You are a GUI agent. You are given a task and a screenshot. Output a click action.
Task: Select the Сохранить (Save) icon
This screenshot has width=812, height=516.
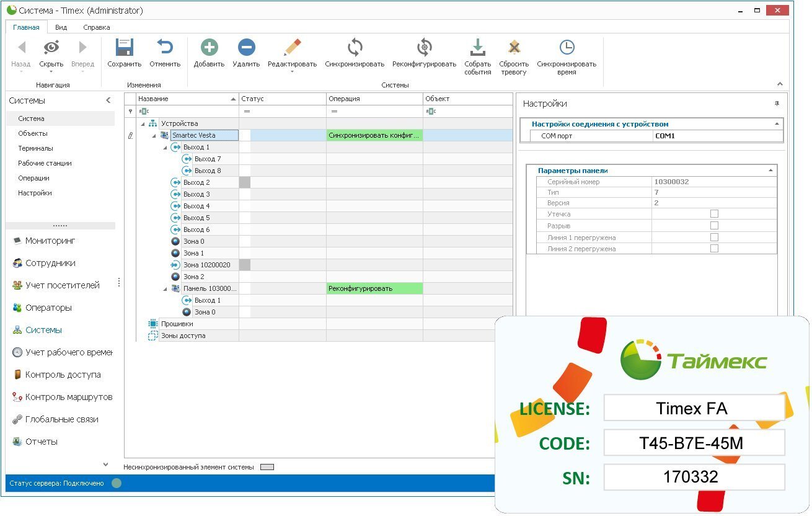pyautogui.click(x=123, y=47)
